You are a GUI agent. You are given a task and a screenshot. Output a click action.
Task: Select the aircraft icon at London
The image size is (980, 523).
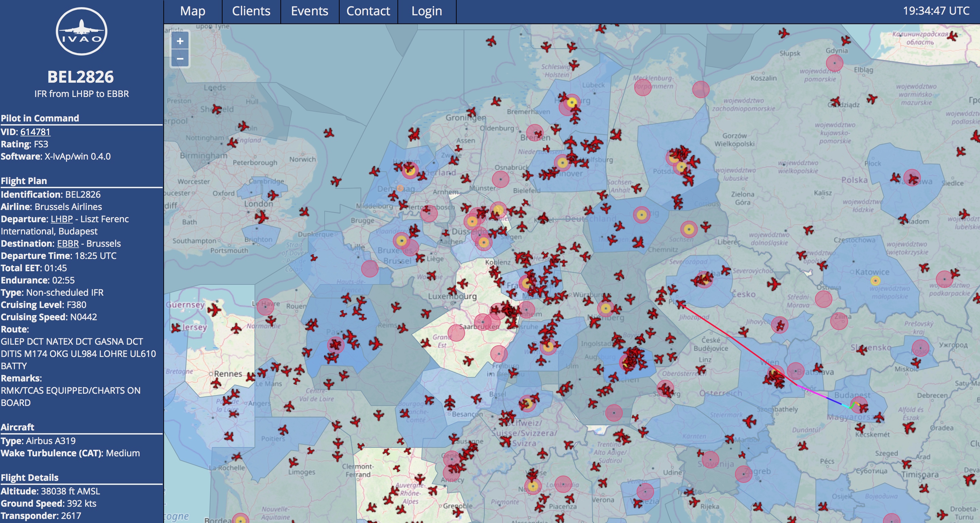(x=261, y=216)
